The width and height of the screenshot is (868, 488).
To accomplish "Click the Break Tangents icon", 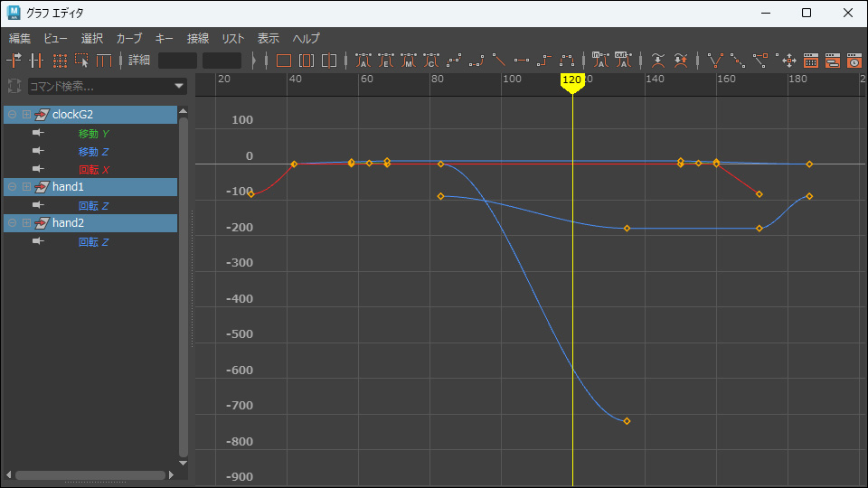I will 717,61.
